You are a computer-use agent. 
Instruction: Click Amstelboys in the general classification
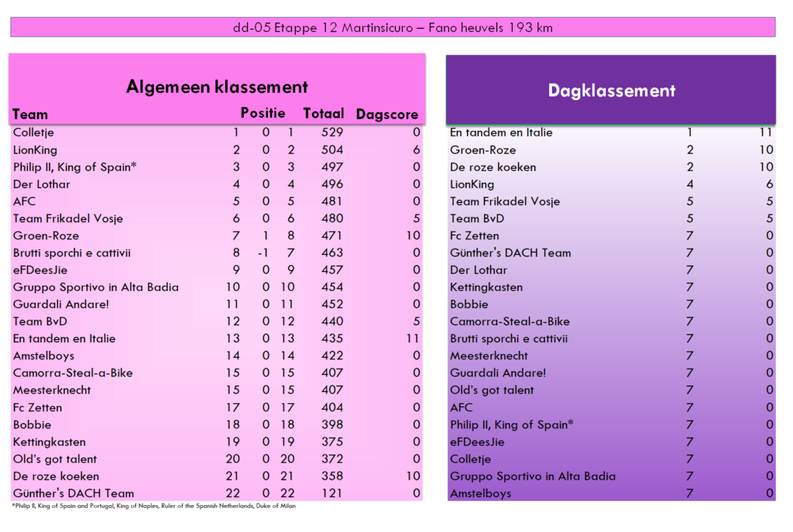point(43,356)
